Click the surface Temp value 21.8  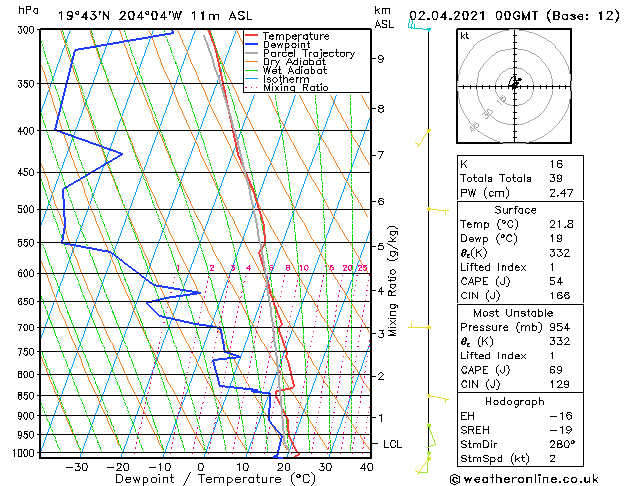561,224
